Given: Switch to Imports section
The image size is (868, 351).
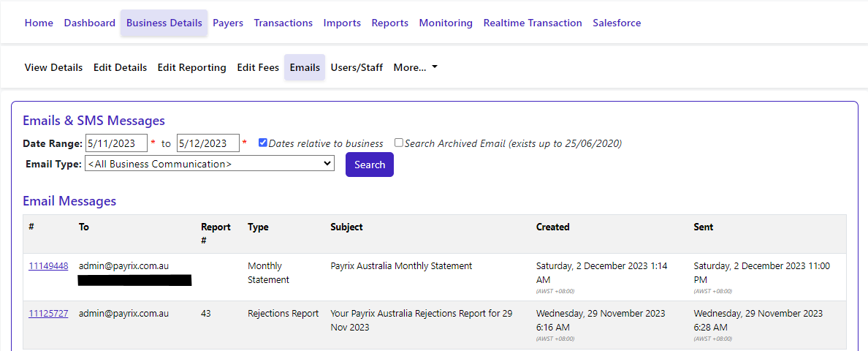Looking at the screenshot, I should click(342, 23).
